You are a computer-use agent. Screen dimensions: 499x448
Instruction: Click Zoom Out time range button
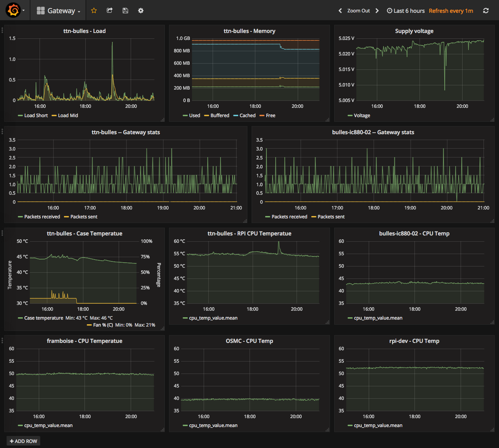pyautogui.click(x=359, y=11)
